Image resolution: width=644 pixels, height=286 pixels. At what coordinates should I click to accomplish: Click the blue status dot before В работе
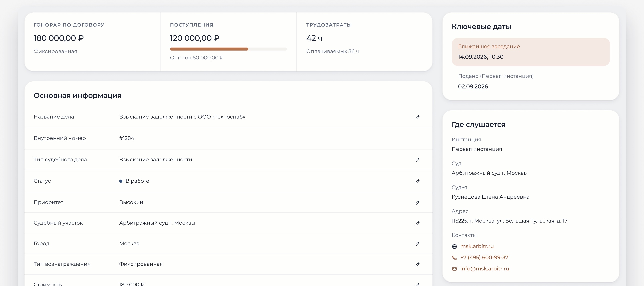(121, 181)
